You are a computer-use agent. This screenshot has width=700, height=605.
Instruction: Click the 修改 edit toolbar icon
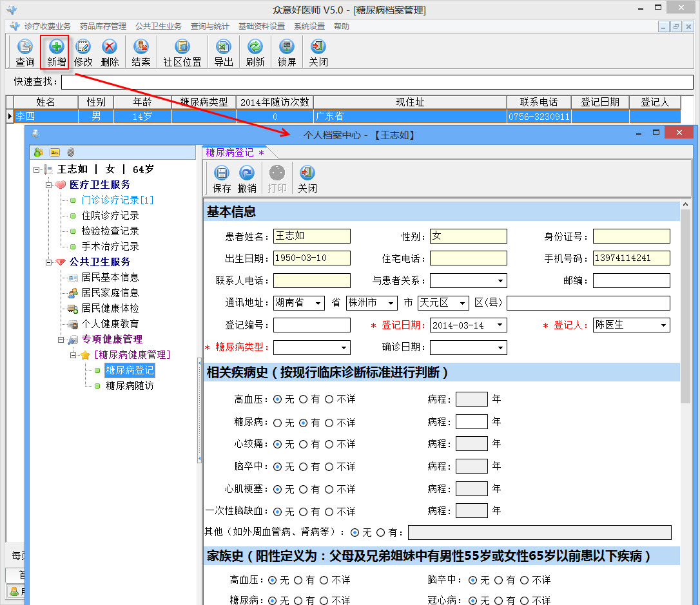(x=83, y=52)
